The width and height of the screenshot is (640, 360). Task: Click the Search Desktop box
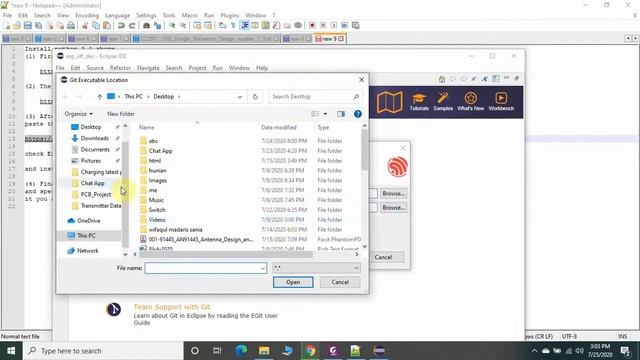point(315,97)
